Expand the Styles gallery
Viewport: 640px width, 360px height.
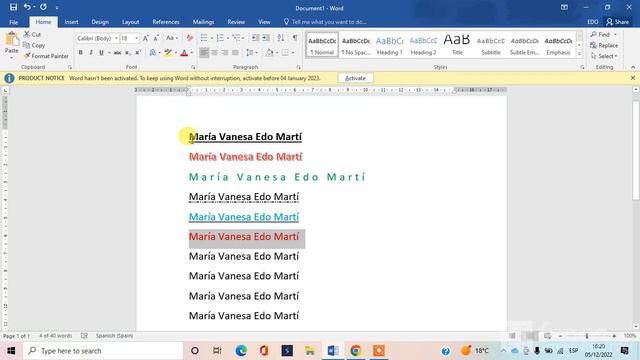point(579,54)
